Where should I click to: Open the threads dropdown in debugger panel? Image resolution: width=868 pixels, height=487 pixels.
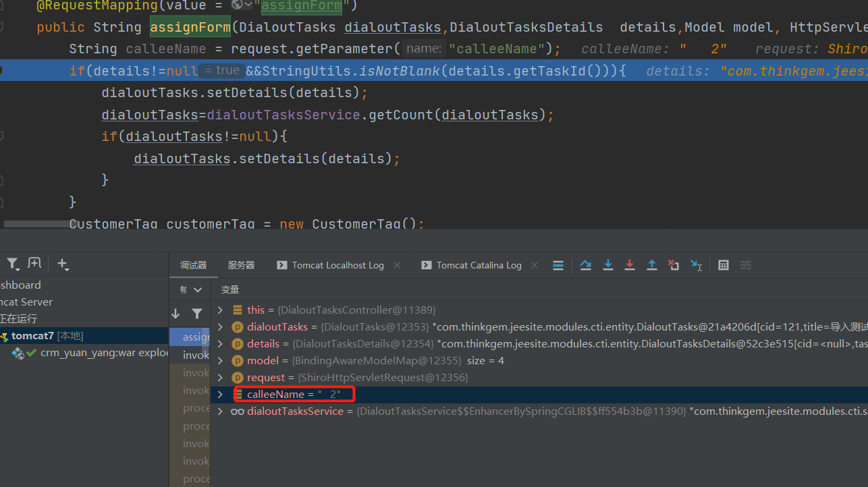(x=189, y=289)
